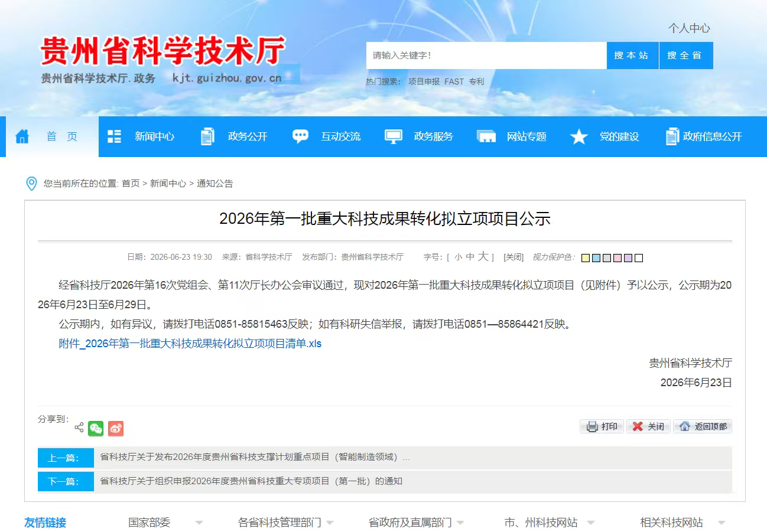Open previous article about 科技支撑计划重点项目
The height and width of the screenshot is (532, 767).
point(255,457)
